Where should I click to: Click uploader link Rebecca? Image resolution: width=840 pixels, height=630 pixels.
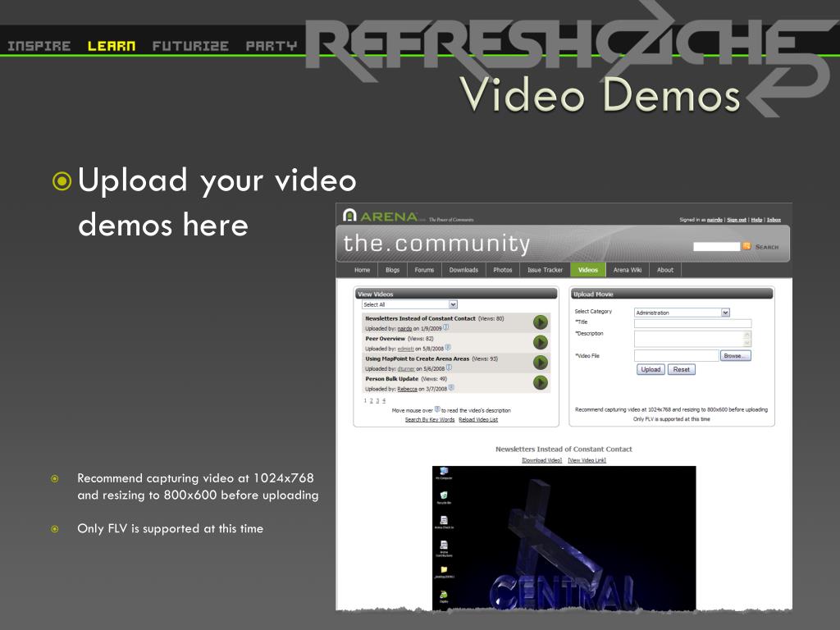click(x=407, y=389)
